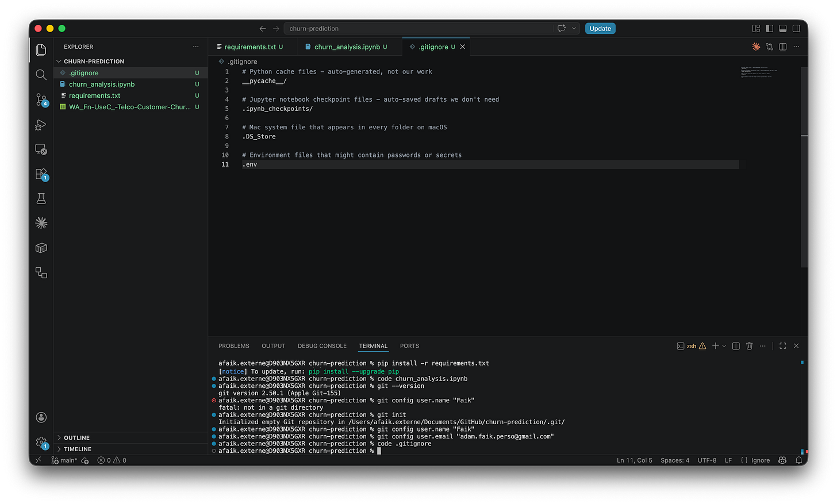This screenshot has height=504, width=837.
Task: Open the Testing view
Action: tap(41, 198)
